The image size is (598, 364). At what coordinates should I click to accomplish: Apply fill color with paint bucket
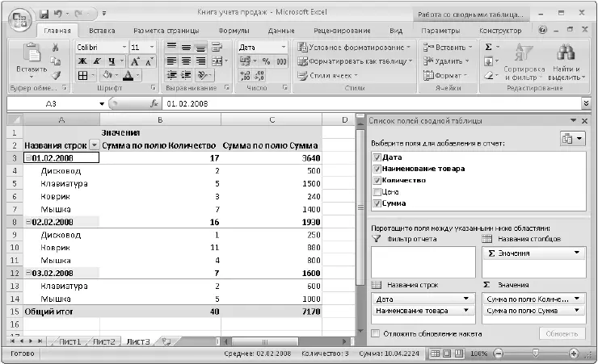(x=107, y=75)
